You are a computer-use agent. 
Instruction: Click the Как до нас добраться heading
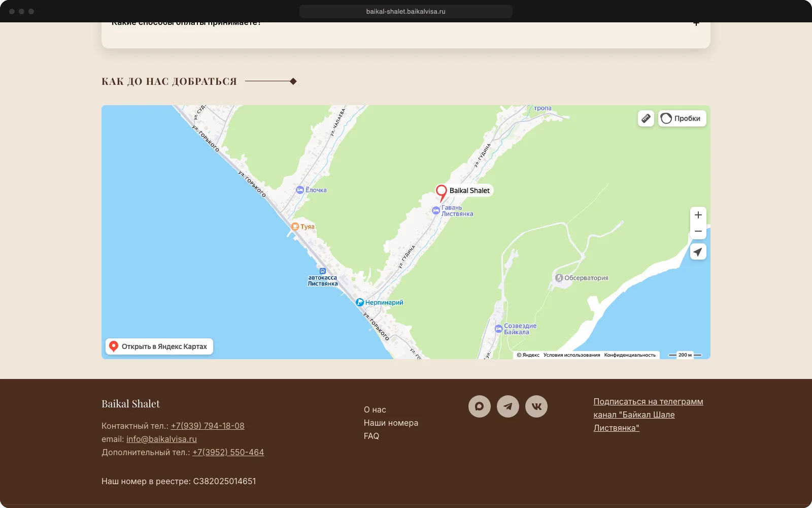[x=169, y=81]
